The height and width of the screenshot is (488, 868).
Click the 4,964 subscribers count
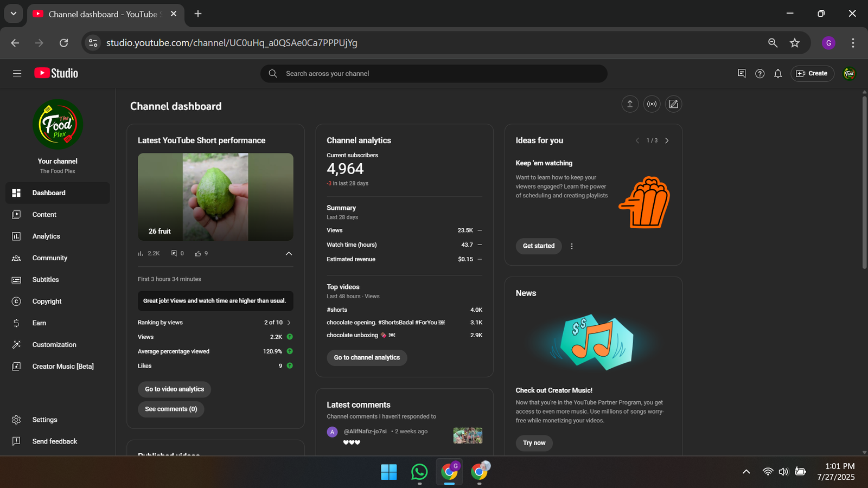click(x=345, y=169)
